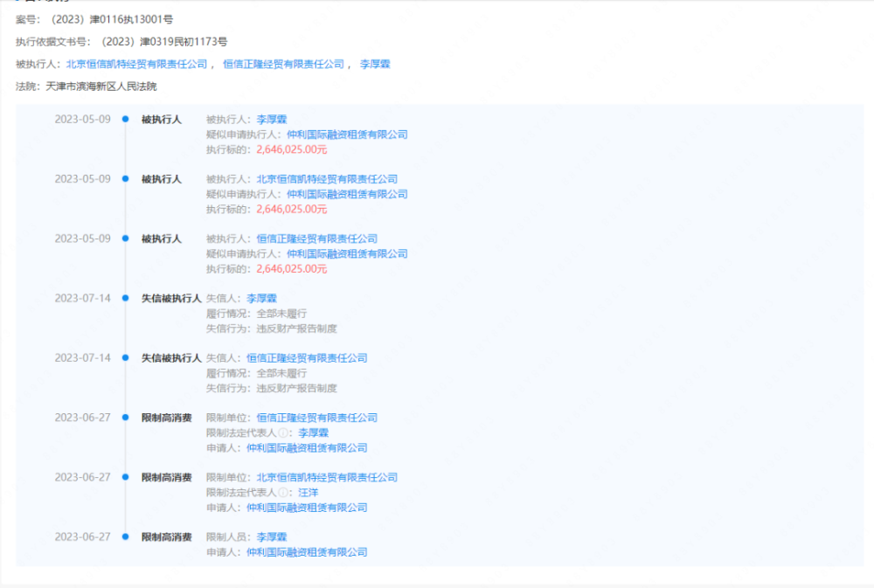Click timeline dot for 失信被执行人 李厚霖 entry

click(125, 298)
